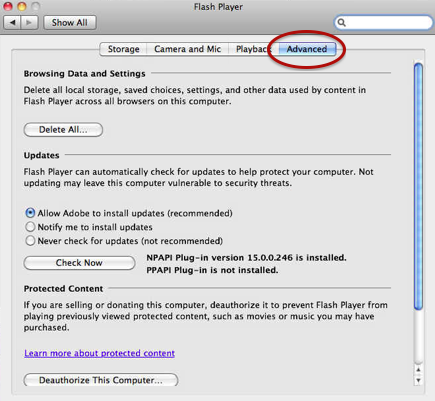Click the scrollbar up arrow
The height and width of the screenshot is (401, 435).
click(418, 370)
